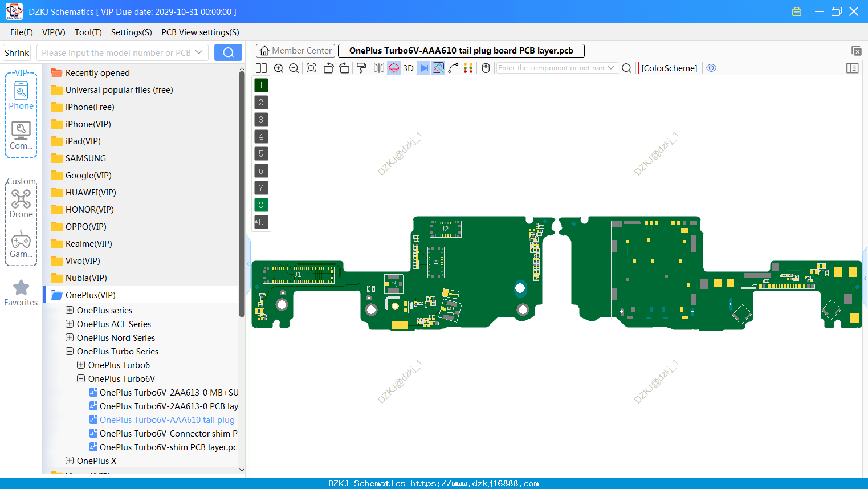Fit the PCB to the screen
868x489 pixels.
(311, 68)
